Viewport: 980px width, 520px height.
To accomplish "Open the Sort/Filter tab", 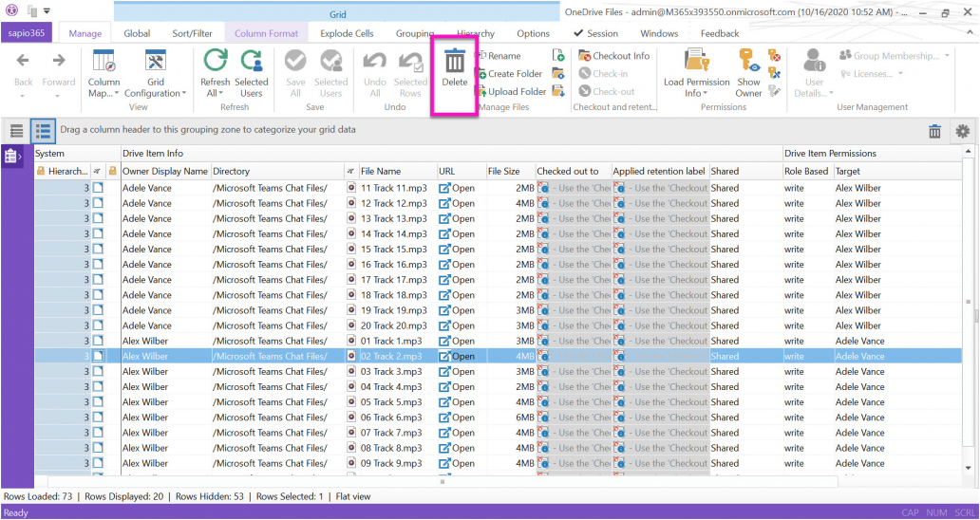I will point(193,34).
